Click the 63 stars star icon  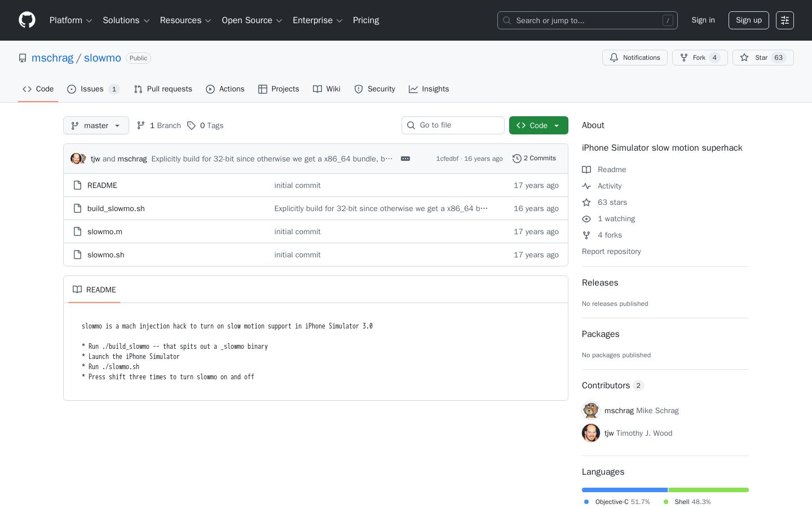(x=586, y=202)
